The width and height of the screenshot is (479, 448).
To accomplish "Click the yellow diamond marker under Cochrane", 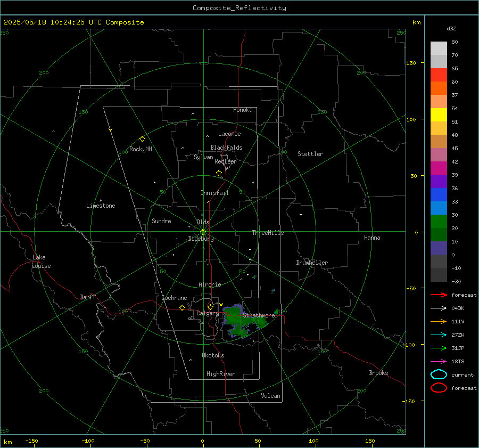I will (182, 307).
